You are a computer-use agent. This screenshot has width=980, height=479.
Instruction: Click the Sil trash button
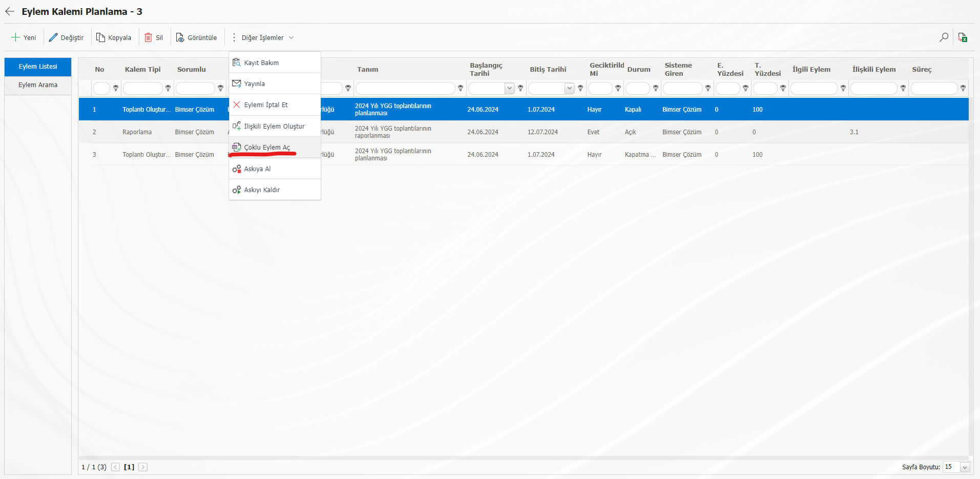154,37
